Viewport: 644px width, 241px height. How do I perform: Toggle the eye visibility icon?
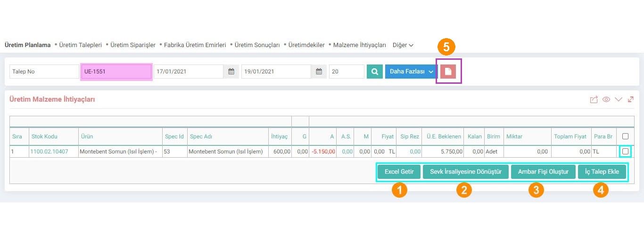(x=606, y=99)
